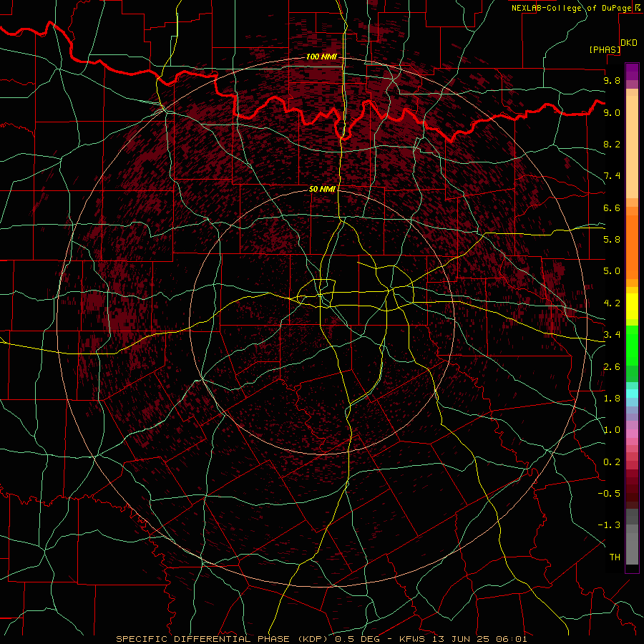This screenshot has height=644, width=644.
Task: Click the -1.3 scale value
Action: (x=609, y=525)
